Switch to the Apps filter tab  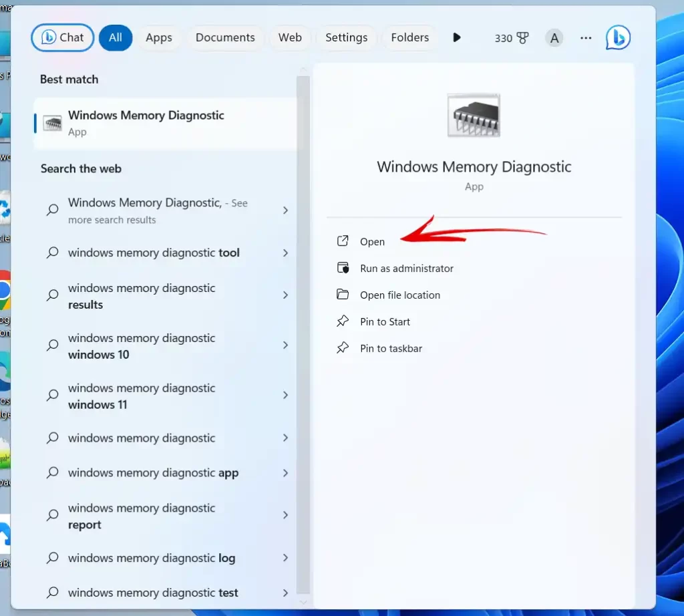[159, 37]
